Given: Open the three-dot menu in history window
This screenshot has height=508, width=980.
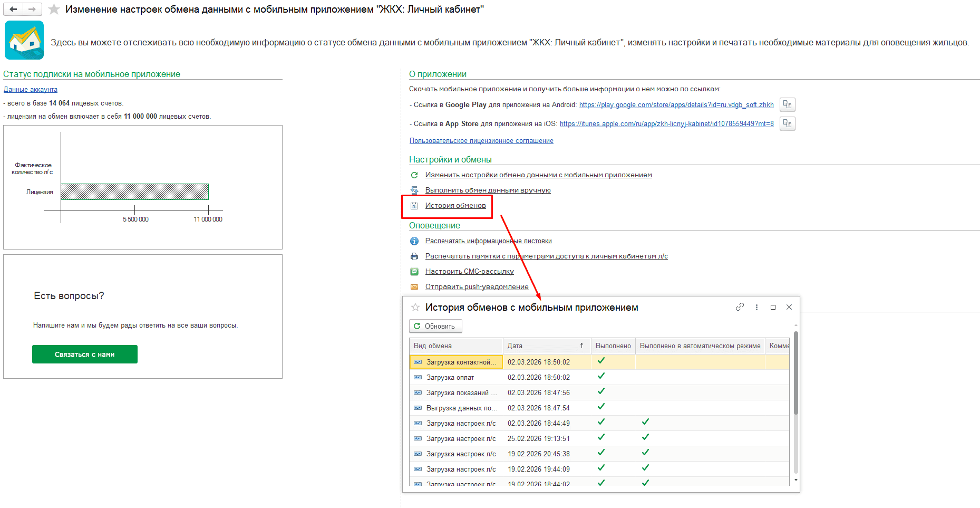Looking at the screenshot, I should pyautogui.click(x=756, y=307).
